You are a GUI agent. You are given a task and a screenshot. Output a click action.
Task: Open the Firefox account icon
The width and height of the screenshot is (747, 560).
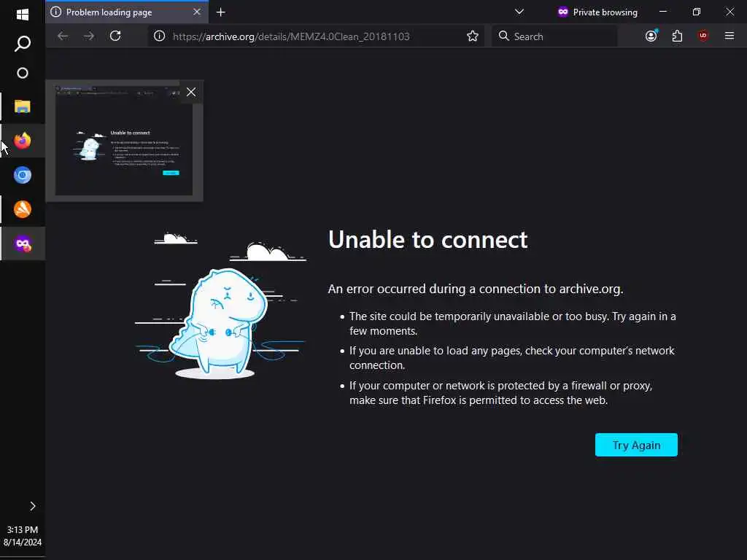tap(651, 36)
